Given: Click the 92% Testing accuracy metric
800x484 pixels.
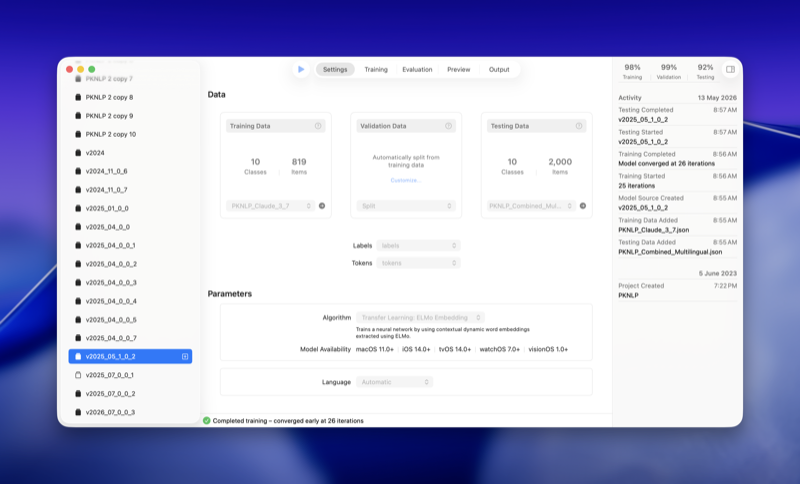Looking at the screenshot, I should pos(705,71).
